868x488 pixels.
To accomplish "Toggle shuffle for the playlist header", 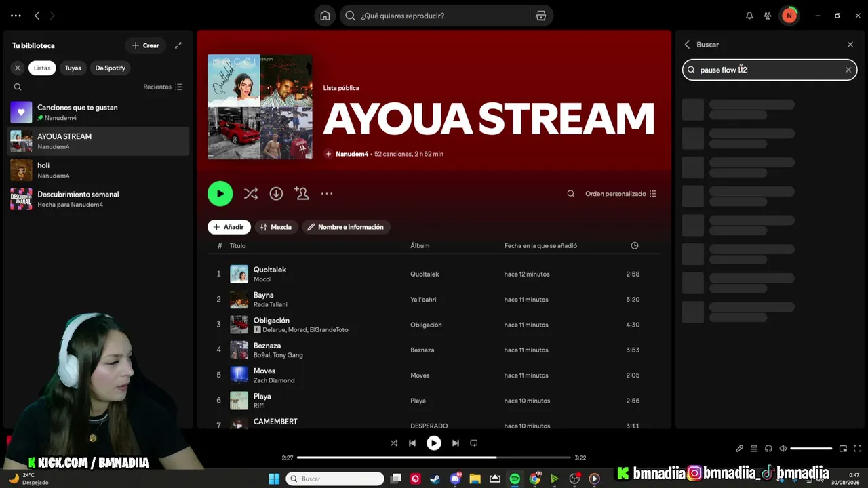I will (251, 194).
